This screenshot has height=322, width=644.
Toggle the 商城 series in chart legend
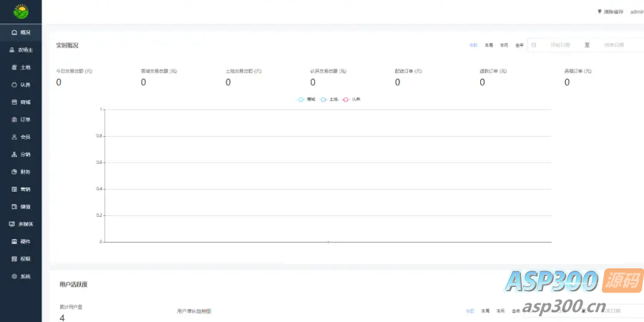[307, 99]
